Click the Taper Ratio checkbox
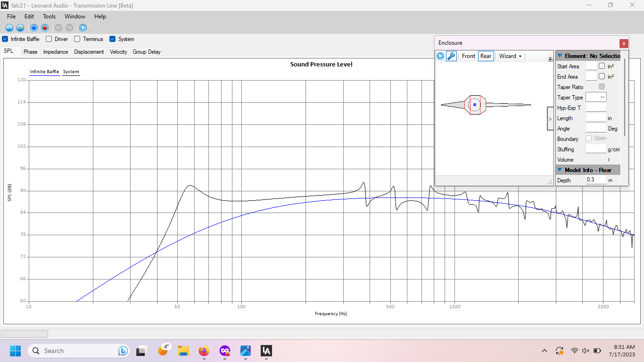This screenshot has width=644, height=362. point(602,87)
